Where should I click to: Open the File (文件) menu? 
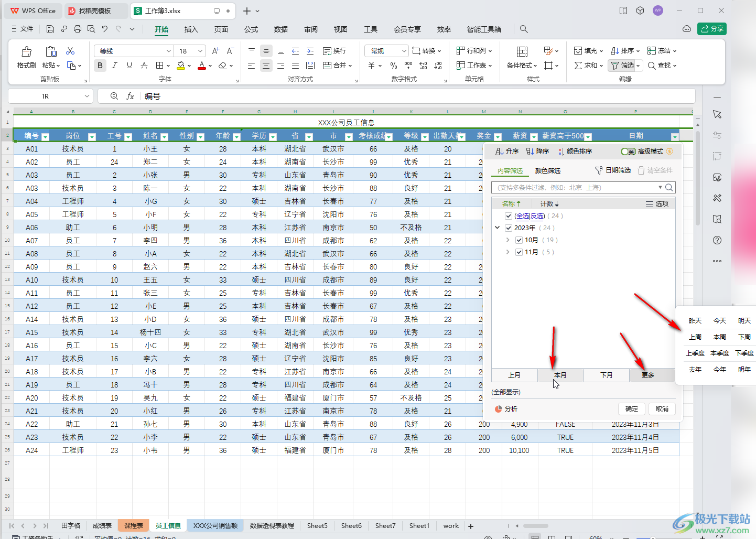click(22, 29)
